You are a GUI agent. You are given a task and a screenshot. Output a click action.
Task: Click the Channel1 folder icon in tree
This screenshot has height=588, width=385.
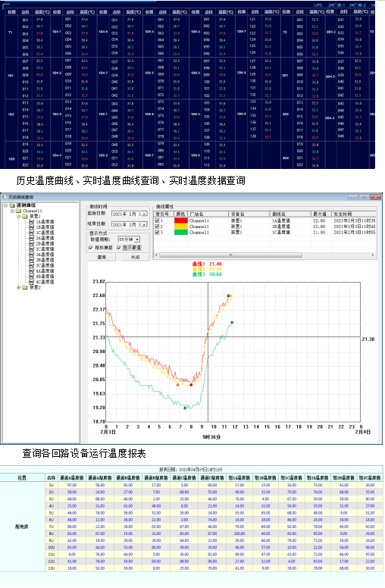18,211
